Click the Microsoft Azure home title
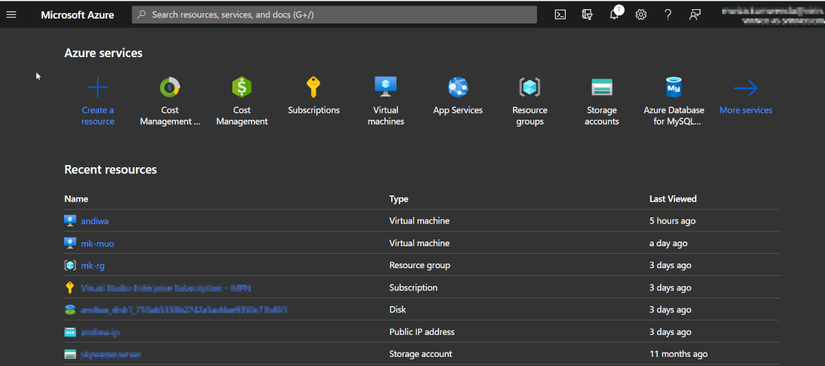The width and height of the screenshot is (825, 366). click(77, 15)
